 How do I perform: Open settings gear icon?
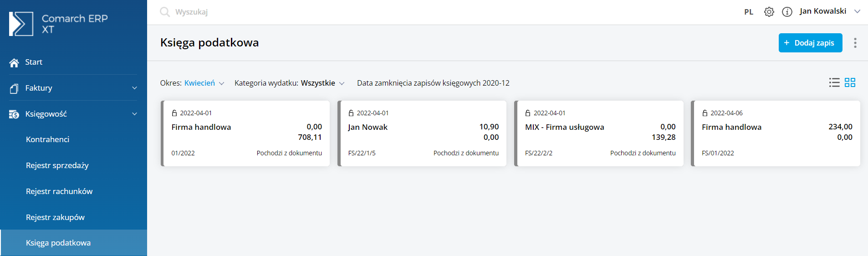pyautogui.click(x=769, y=12)
